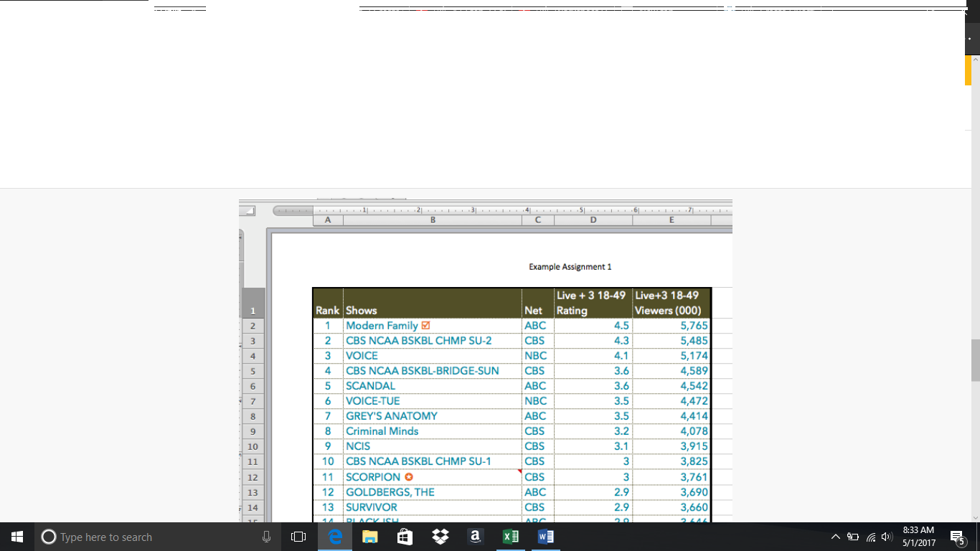Click the Task View icon

click(298, 537)
